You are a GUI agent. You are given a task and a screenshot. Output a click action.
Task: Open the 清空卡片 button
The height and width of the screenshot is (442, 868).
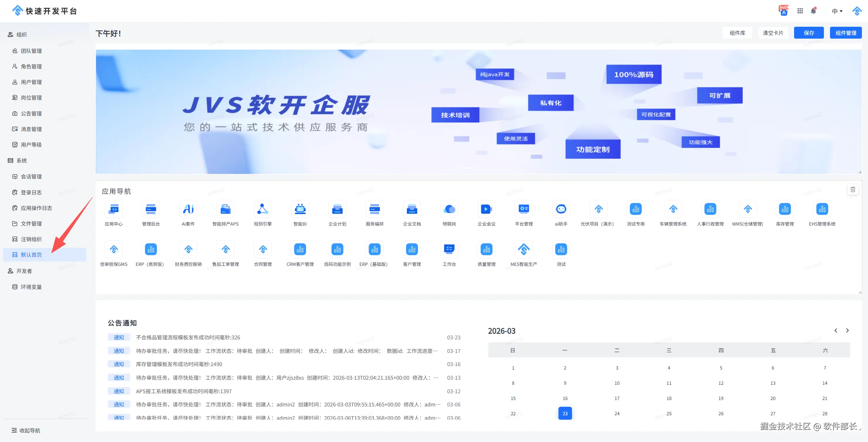pyautogui.click(x=773, y=33)
